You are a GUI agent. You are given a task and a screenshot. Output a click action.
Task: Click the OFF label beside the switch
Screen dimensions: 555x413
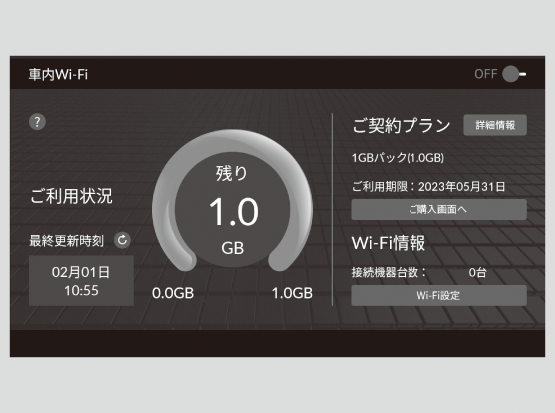[x=486, y=74]
